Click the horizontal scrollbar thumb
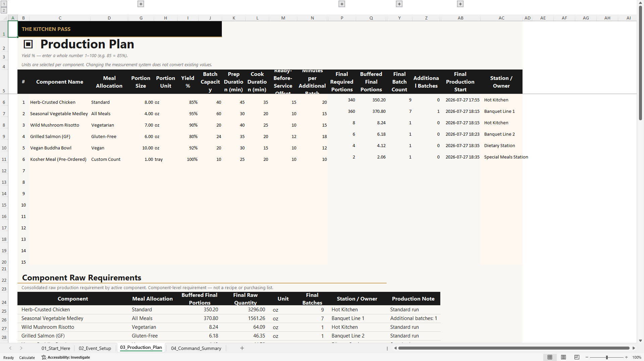The width and height of the screenshot is (644, 361). tap(514, 348)
